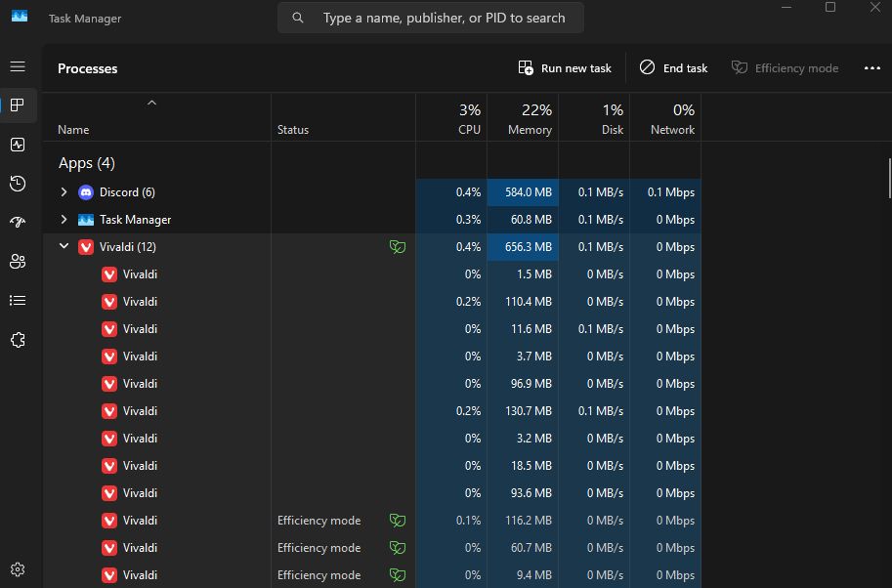Open the Performance page in sidebar
Viewport: 892px width, 588px height.
pyautogui.click(x=18, y=145)
